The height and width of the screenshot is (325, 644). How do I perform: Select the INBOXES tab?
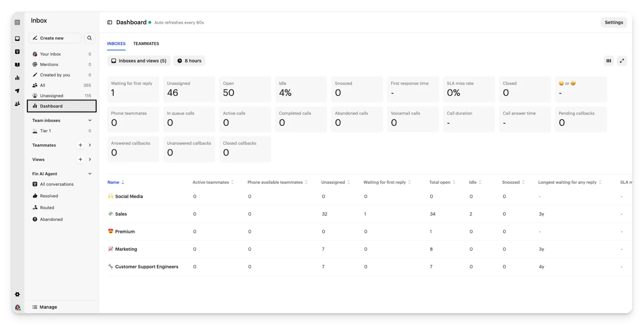[x=116, y=43]
